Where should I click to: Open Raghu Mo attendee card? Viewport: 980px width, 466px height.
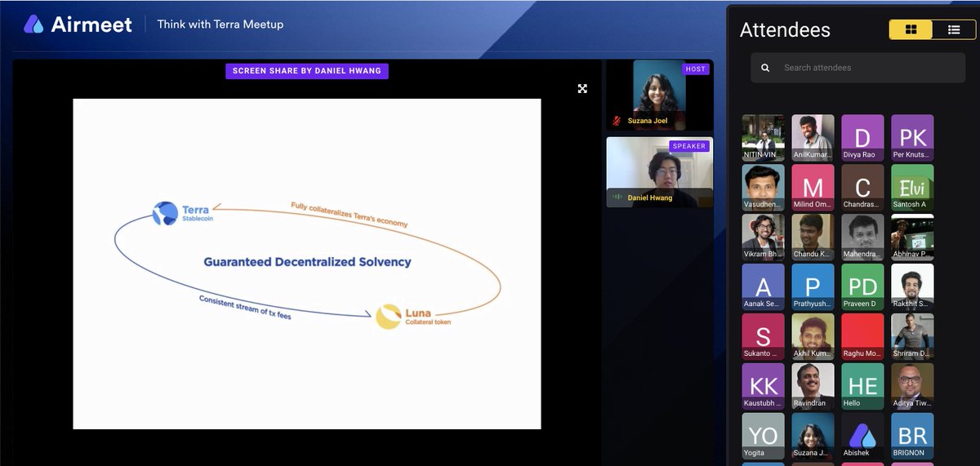tap(863, 336)
